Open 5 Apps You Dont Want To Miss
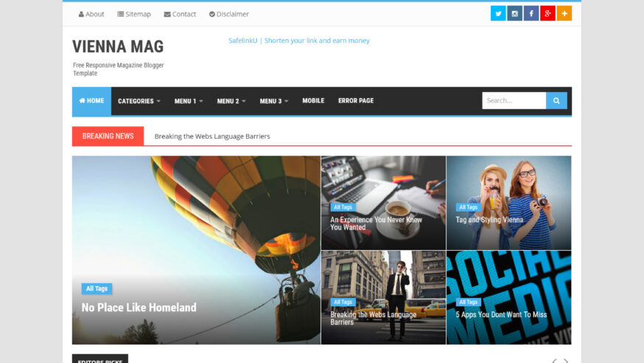 pos(501,315)
